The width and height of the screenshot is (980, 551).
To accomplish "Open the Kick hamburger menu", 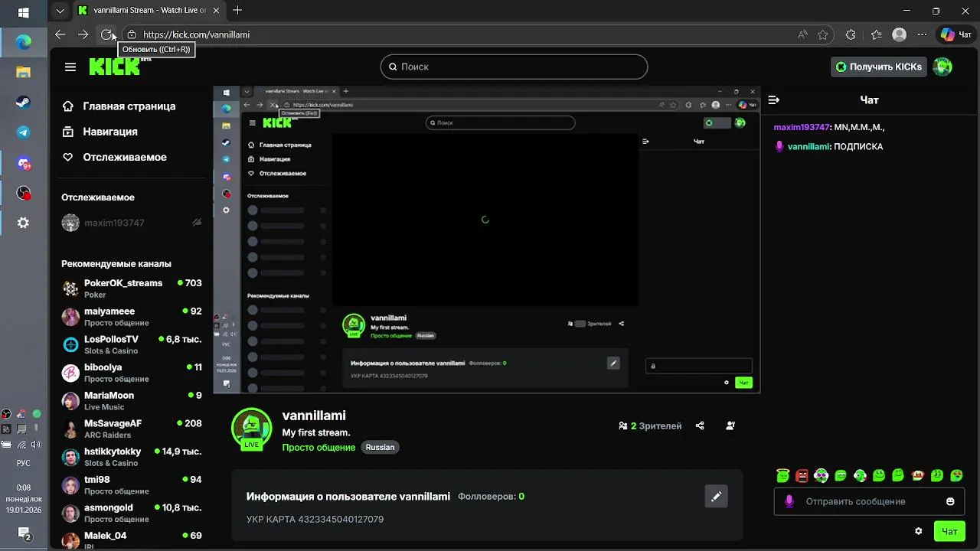I will pos(70,67).
